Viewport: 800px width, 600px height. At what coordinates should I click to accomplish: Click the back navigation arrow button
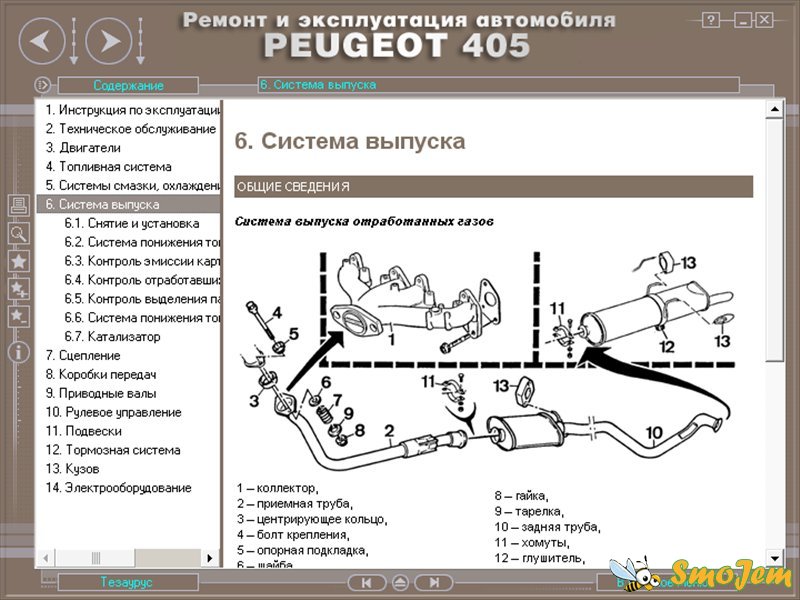pos(42,41)
